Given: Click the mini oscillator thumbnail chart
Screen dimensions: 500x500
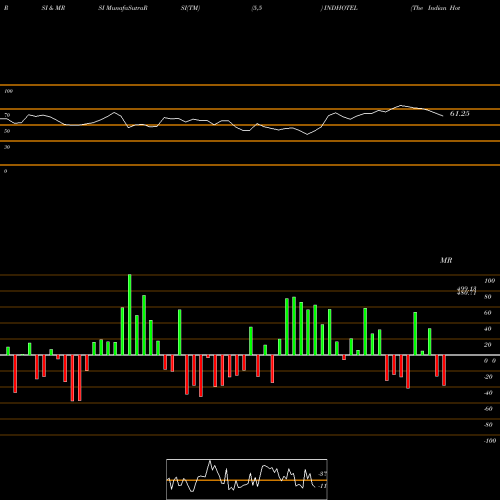Looking at the screenshot, I should [x=247, y=479].
